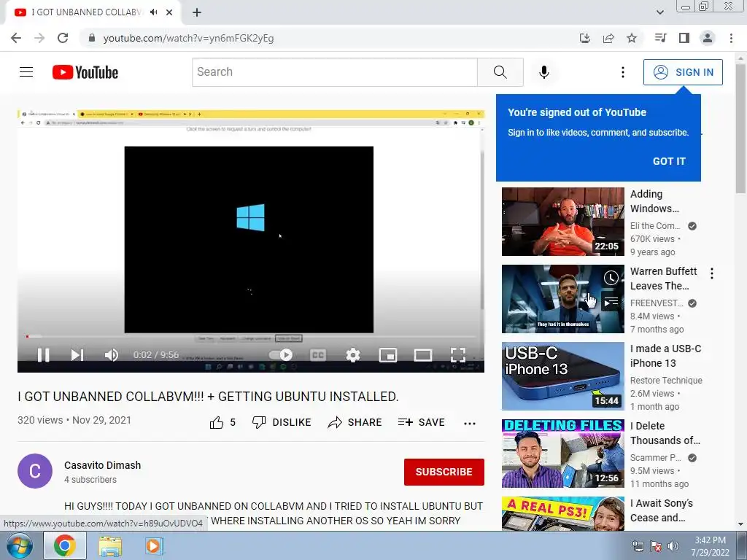Click the install/download page icon in address bar
Screen dimensions: 747x560
click(584, 38)
